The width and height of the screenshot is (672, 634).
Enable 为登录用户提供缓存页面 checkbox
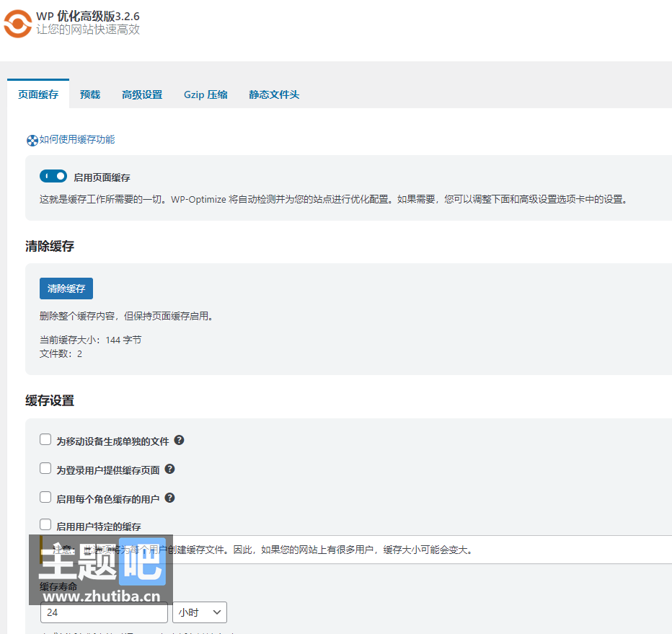(45, 469)
